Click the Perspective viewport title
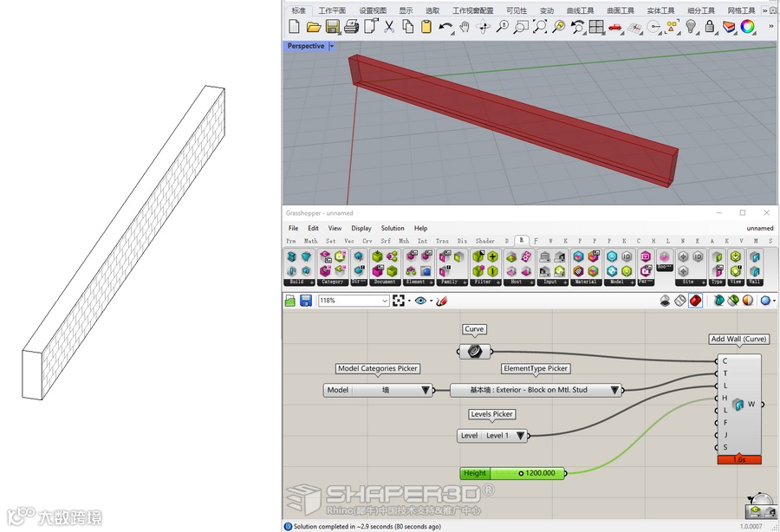This screenshot has width=780, height=532. (305, 46)
